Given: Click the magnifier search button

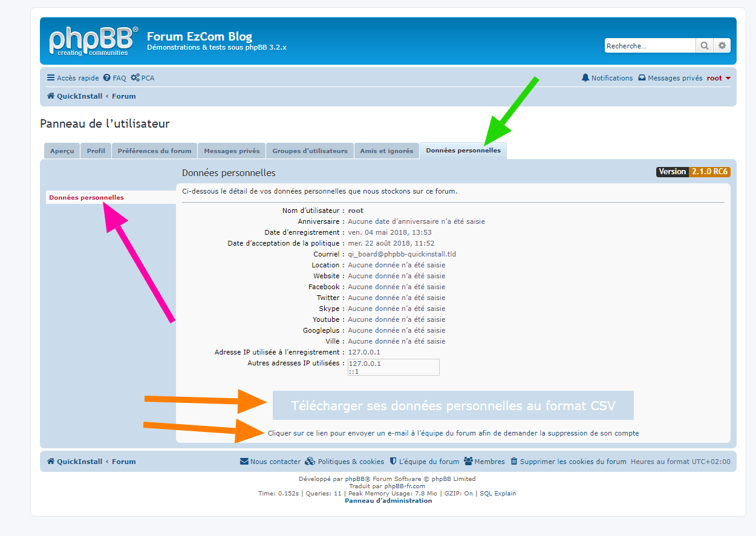Looking at the screenshot, I should coord(705,46).
